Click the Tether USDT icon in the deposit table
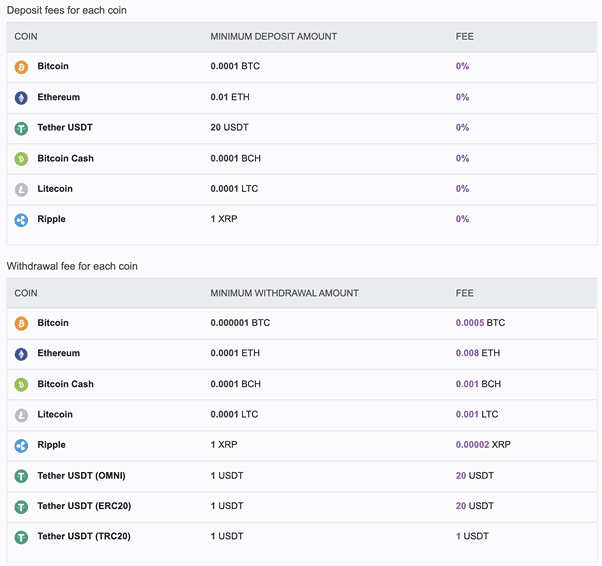 (22, 128)
